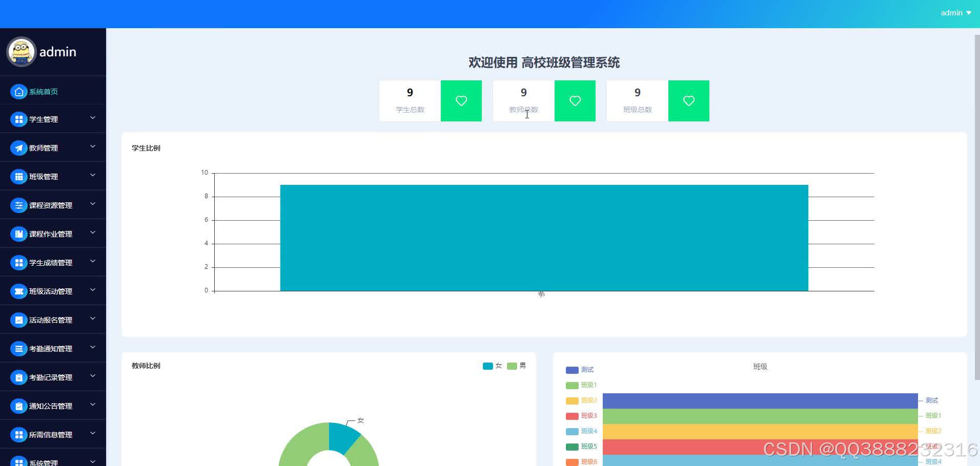
Task: Click the 学生比例 chart title
Action: click(146, 148)
